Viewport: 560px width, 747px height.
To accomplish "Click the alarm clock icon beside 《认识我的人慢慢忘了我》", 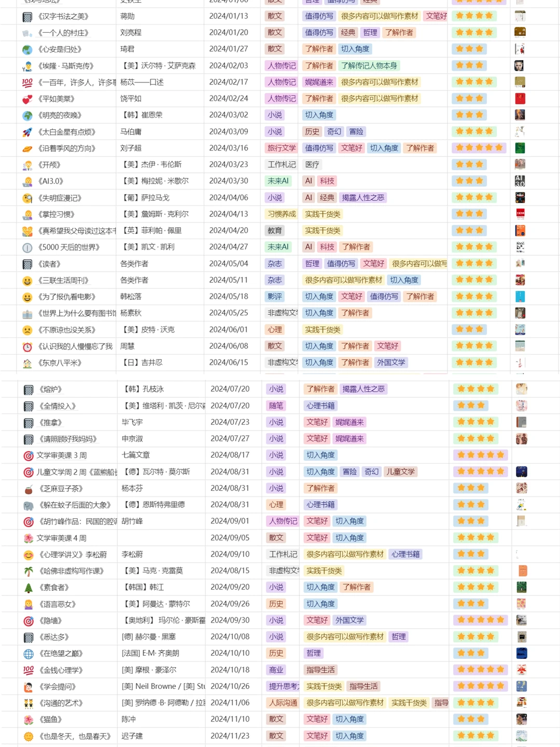I will click(27, 346).
